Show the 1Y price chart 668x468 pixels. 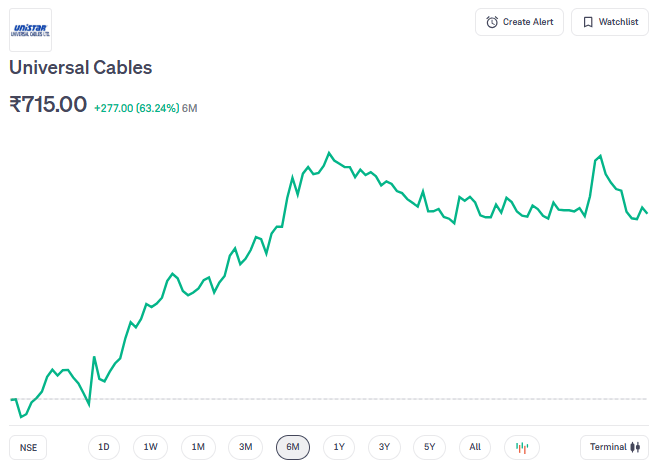(339, 447)
